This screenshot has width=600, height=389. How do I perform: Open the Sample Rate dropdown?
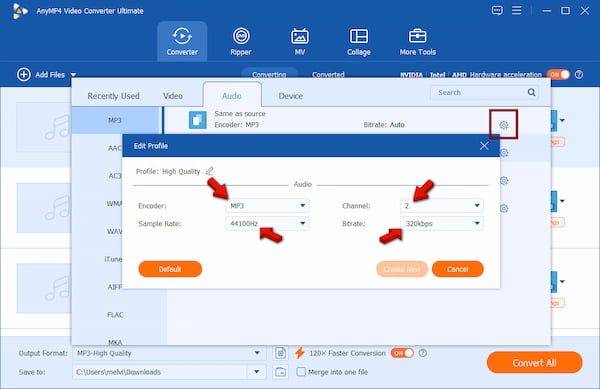click(x=267, y=223)
